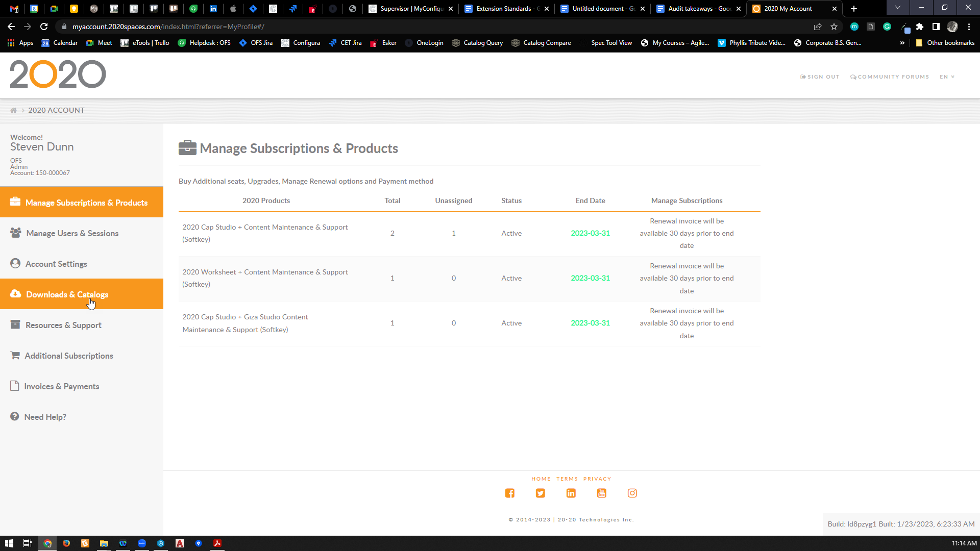The width and height of the screenshot is (980, 551).
Task: Open the tab search dropdown arrow
Action: [x=897, y=8]
